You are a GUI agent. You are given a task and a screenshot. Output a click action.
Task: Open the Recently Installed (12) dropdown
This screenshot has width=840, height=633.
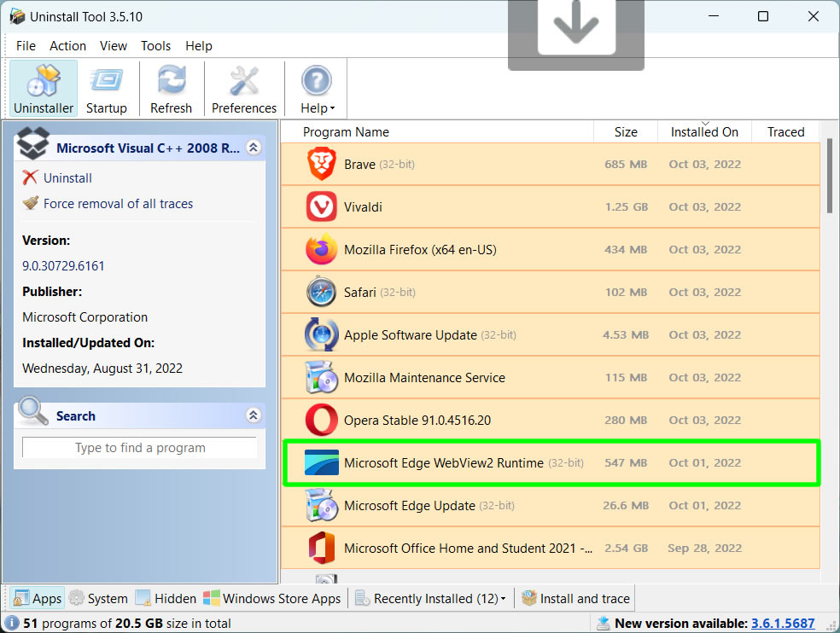431,598
